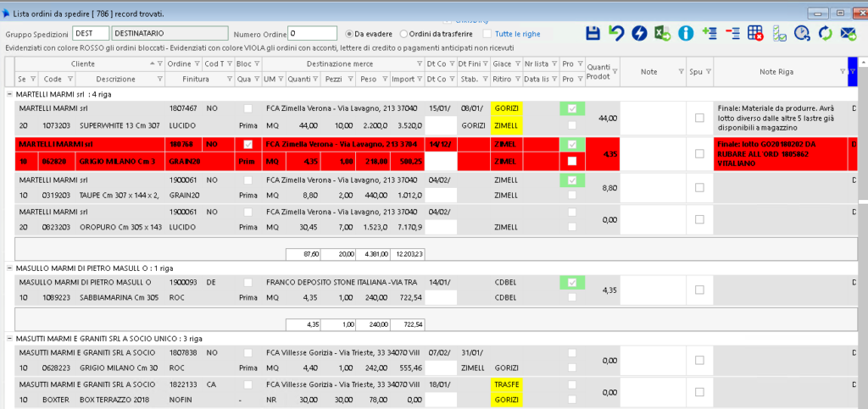Select the Ordini da trasferire radio button

(403, 34)
